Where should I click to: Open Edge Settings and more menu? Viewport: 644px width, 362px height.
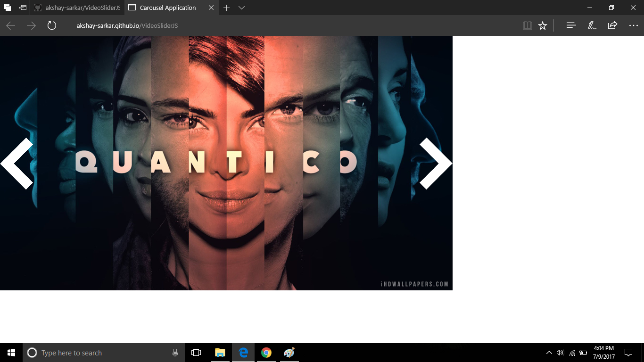tap(633, 25)
